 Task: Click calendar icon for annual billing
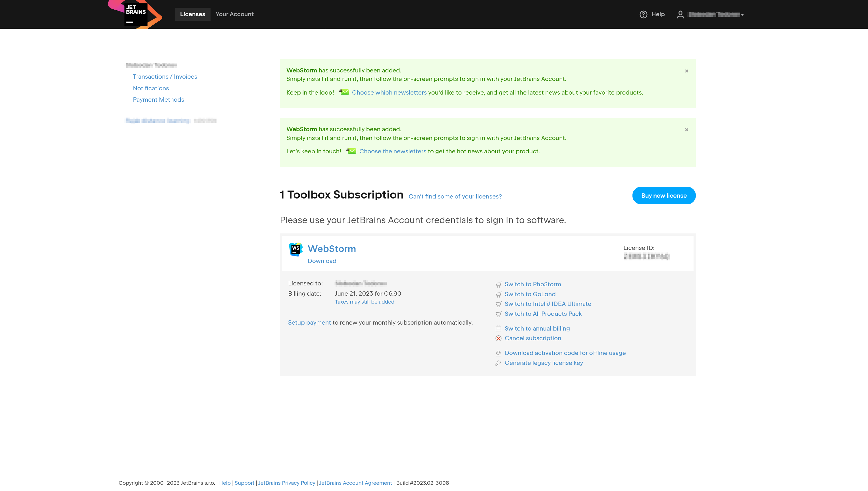(498, 329)
